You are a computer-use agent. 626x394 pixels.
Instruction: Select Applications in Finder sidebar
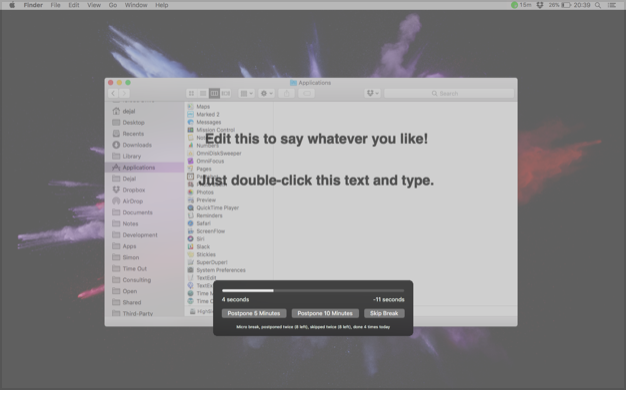tap(144, 167)
